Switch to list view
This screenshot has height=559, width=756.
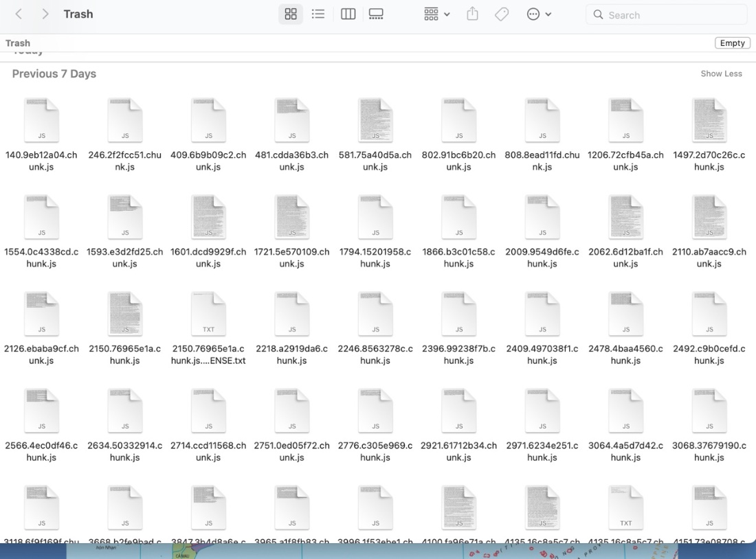[x=318, y=14]
